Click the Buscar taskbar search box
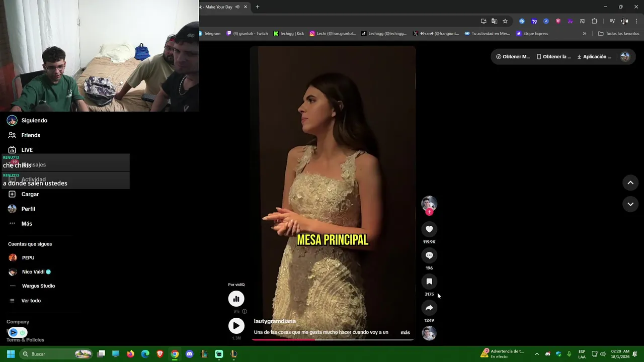 57,354
